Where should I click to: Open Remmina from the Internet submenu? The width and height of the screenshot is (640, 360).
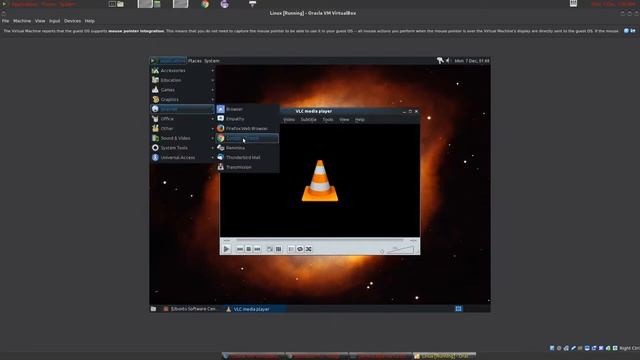(247, 147)
